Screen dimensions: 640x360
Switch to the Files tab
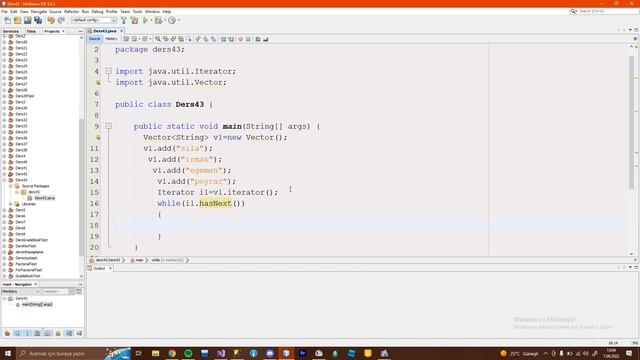pyautogui.click(x=31, y=31)
